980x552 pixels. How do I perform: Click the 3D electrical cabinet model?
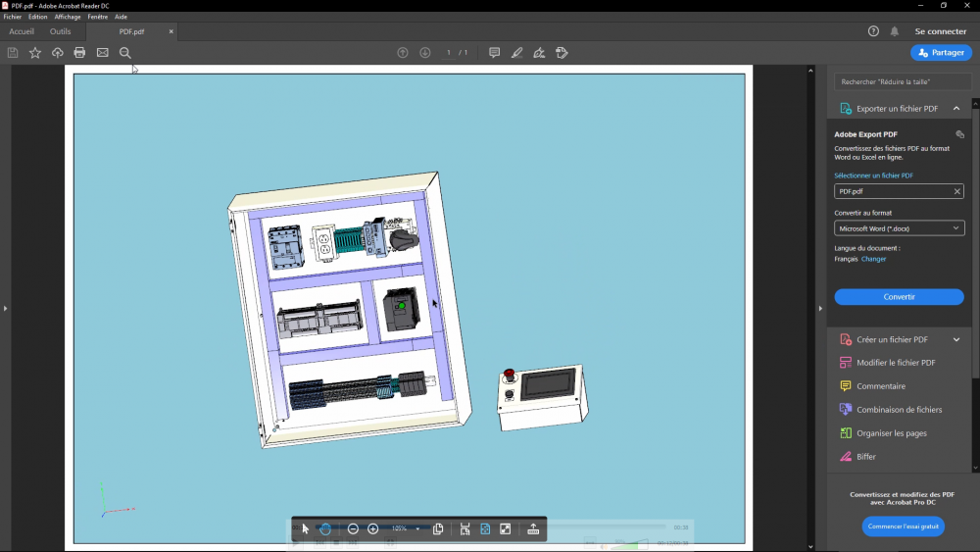(350, 310)
